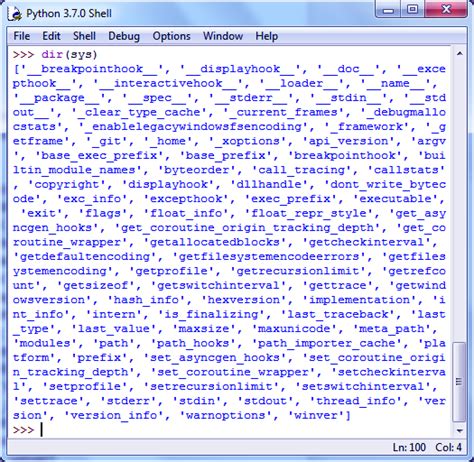This screenshot has width=474, height=462.
Task: Click 'set_coroutine_wrapper' in the output
Action: coord(233,372)
